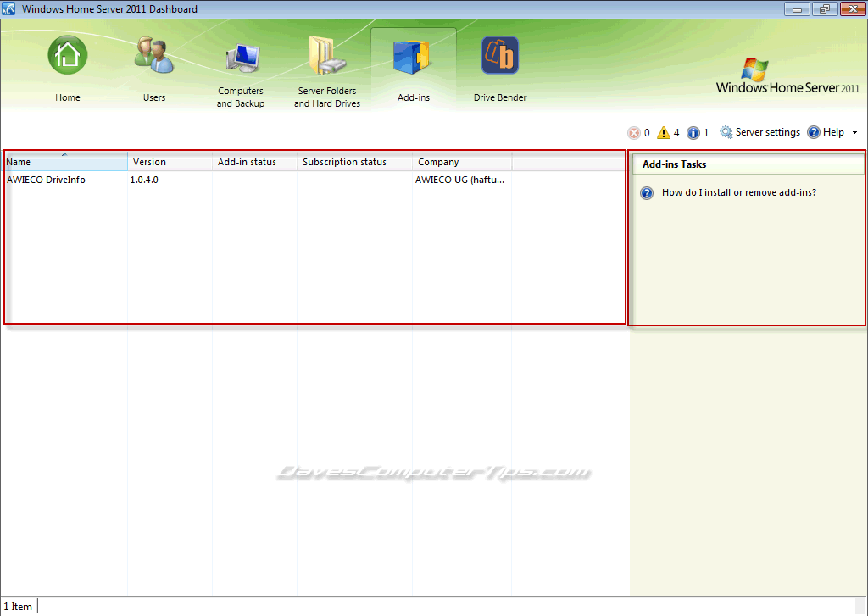868x616 pixels.
Task: Click the dashboard icon in the title bar
Action: click(8, 8)
